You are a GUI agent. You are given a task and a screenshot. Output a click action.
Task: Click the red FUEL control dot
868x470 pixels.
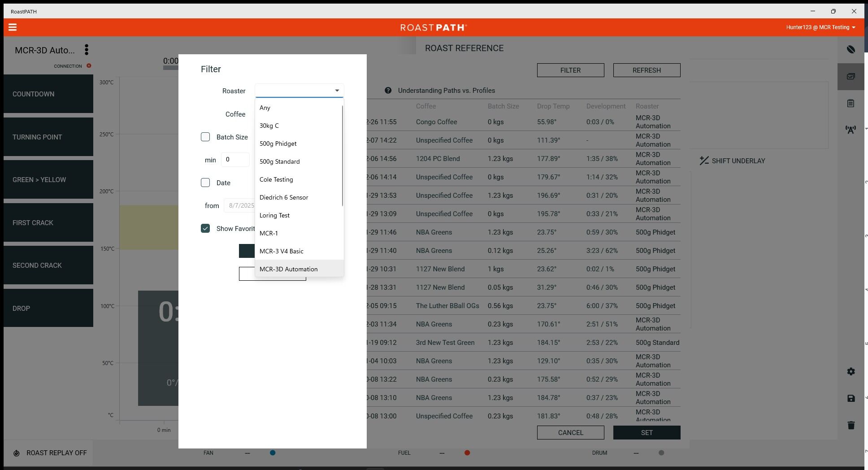pyautogui.click(x=467, y=453)
